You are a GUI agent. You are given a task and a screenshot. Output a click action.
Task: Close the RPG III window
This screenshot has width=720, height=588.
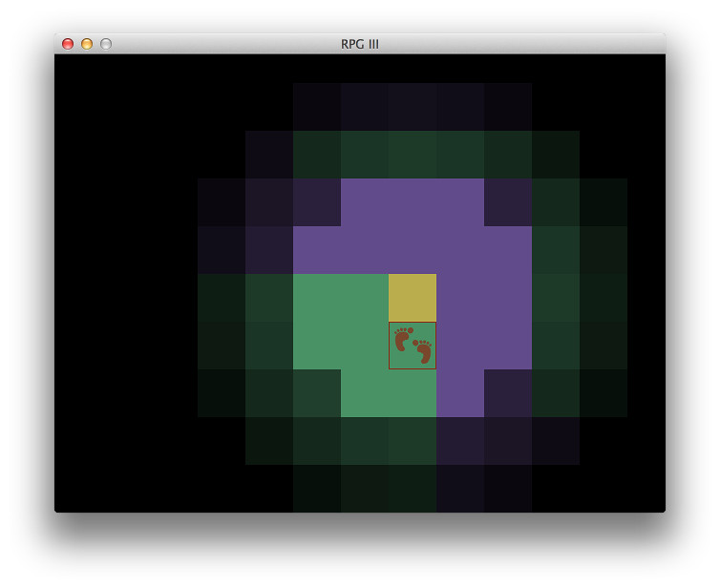[x=68, y=44]
